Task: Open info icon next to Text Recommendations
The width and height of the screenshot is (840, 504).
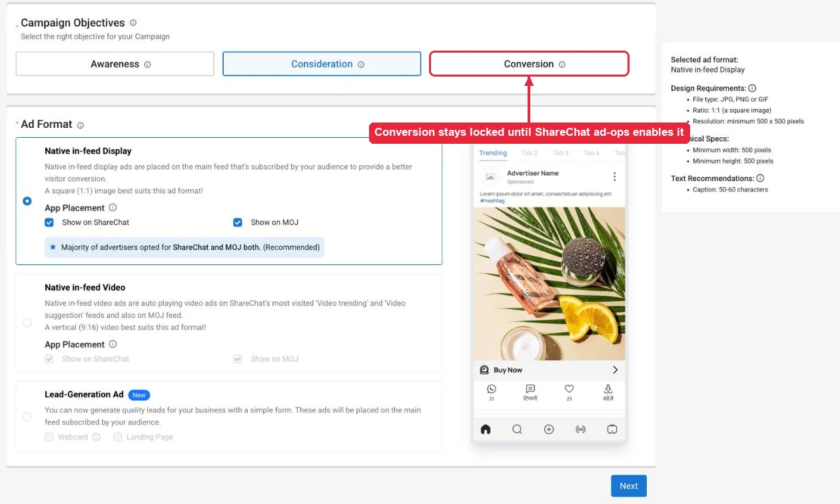Action: coord(760,178)
